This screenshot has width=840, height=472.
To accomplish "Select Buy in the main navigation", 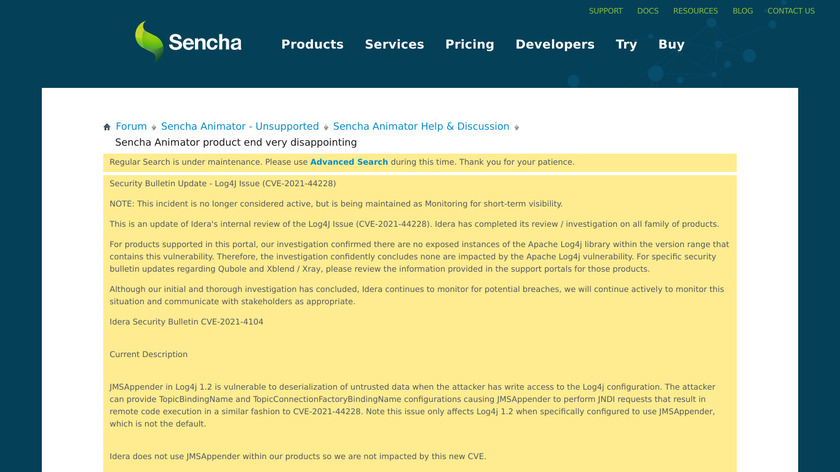I will [x=671, y=44].
